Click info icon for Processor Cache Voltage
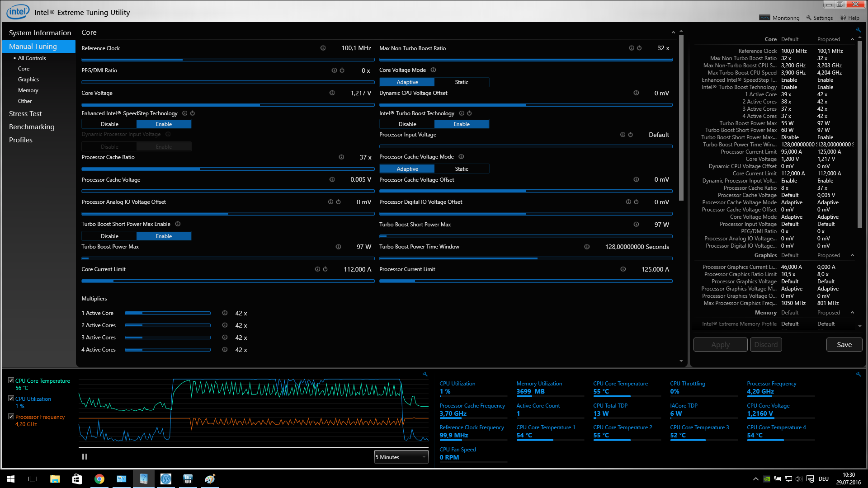This screenshot has height=488, width=868. tap(332, 180)
